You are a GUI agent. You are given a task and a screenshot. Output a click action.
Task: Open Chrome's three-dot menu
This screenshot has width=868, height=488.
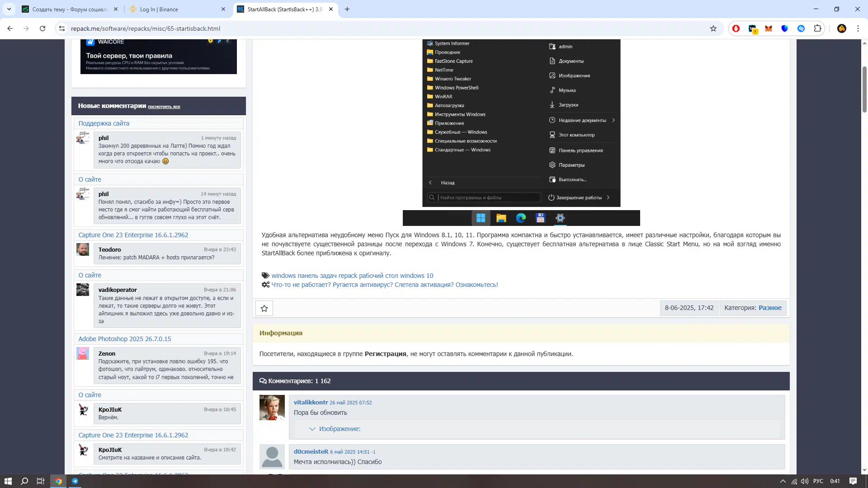pyautogui.click(x=858, y=28)
